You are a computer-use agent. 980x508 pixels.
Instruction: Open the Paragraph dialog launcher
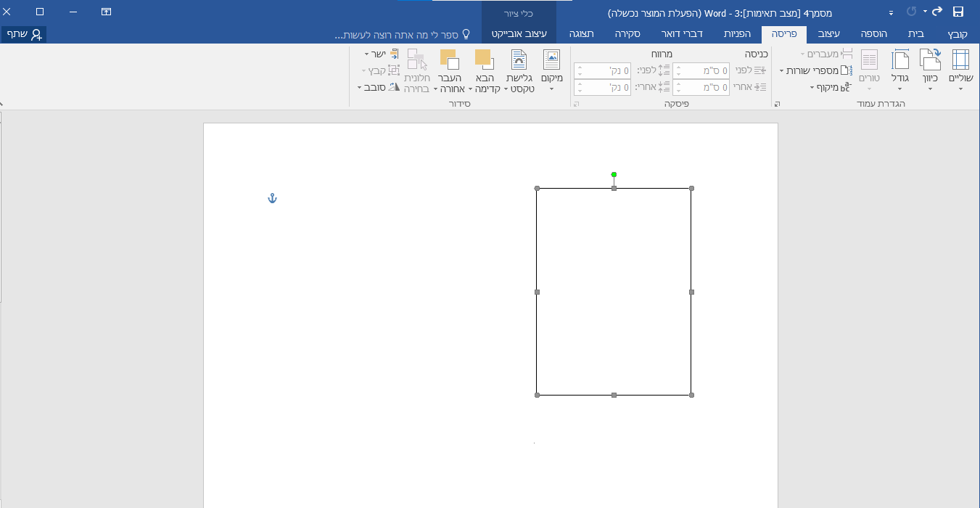(577, 105)
